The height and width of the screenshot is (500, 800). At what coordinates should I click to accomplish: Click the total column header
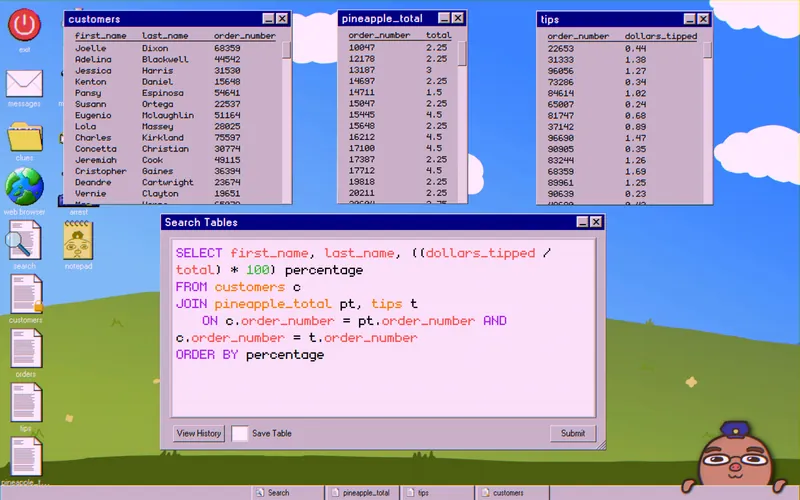click(x=438, y=35)
